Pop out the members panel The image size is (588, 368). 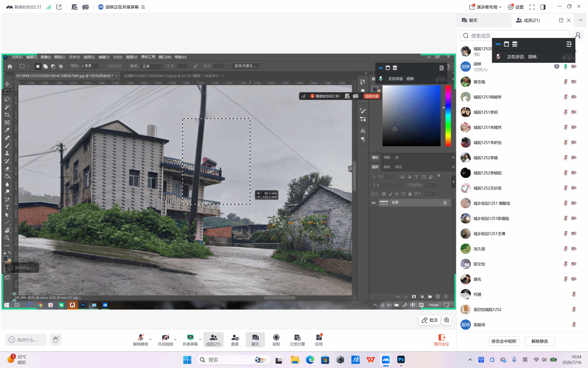561,20
